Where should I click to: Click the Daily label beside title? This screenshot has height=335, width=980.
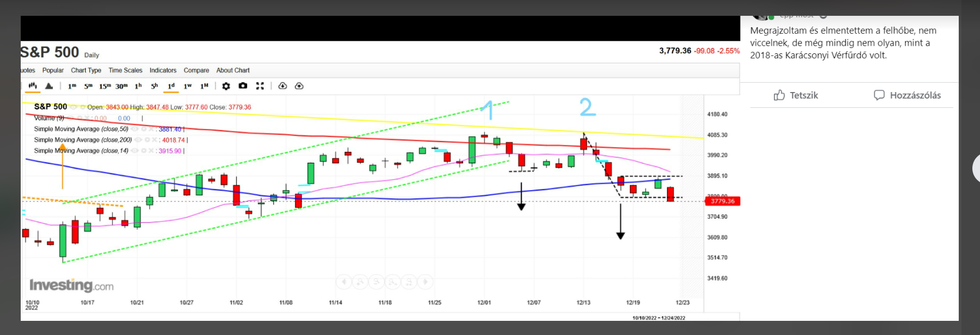[x=92, y=55]
